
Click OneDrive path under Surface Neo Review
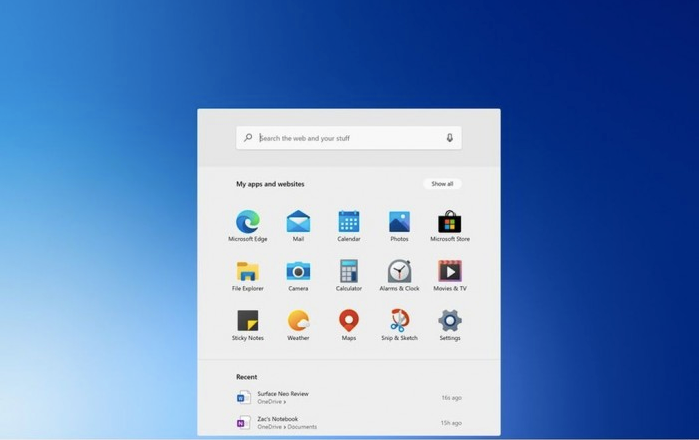click(x=271, y=402)
